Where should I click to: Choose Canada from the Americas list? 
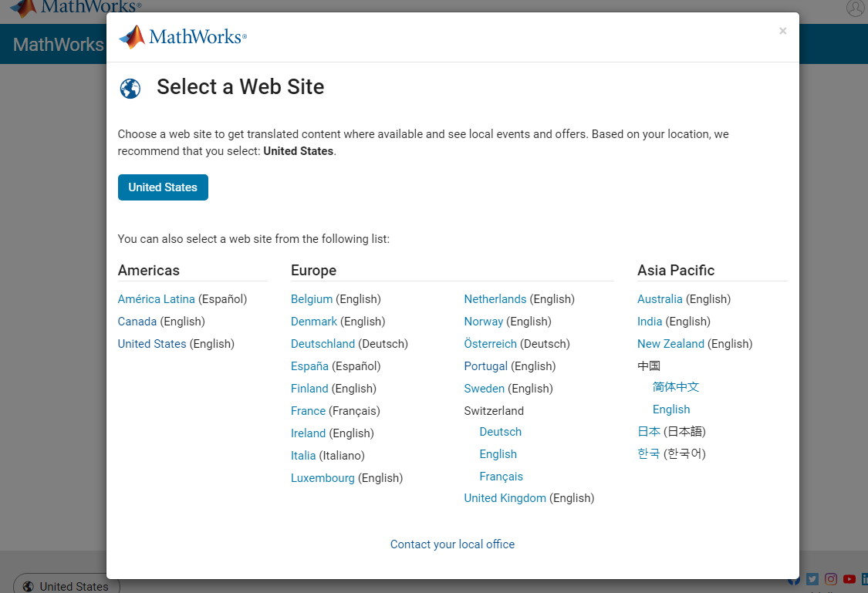(137, 322)
